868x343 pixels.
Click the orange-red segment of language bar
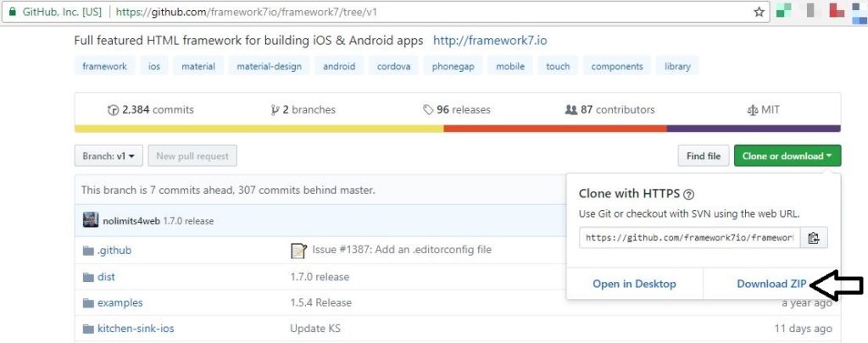tap(555, 129)
